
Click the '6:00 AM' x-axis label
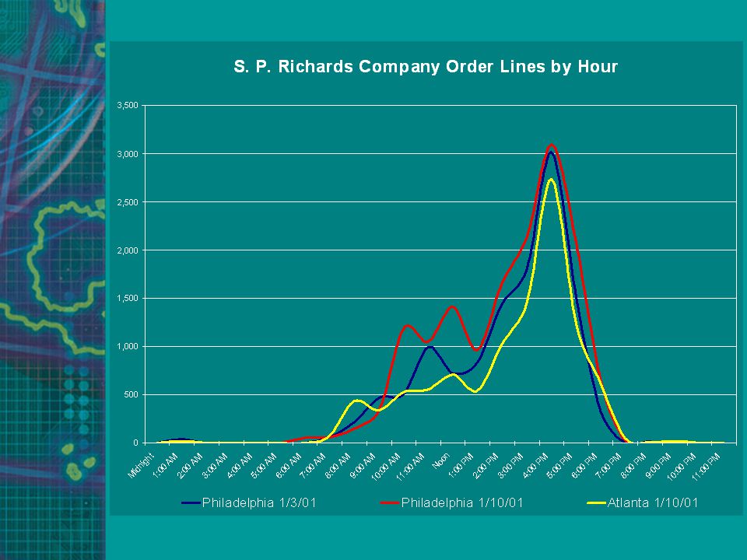pyautogui.click(x=289, y=465)
